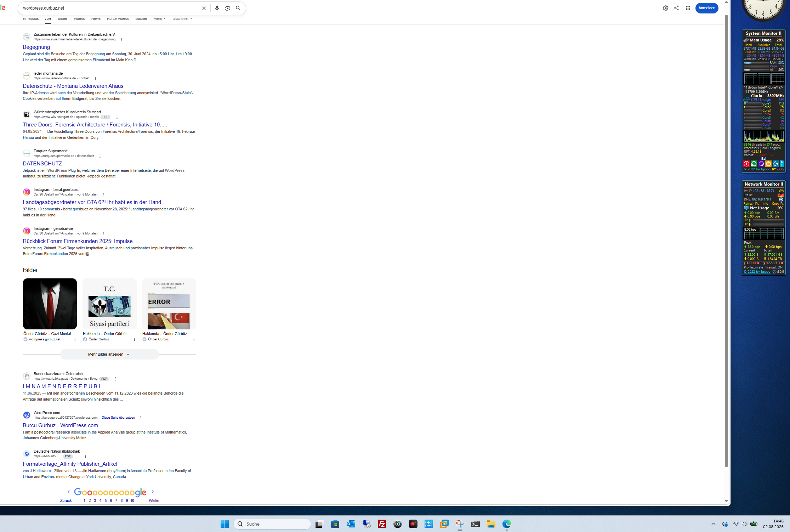Screen dimensions: 790x532
Task: Open the terminal from the taskbar
Action: click(476, 524)
